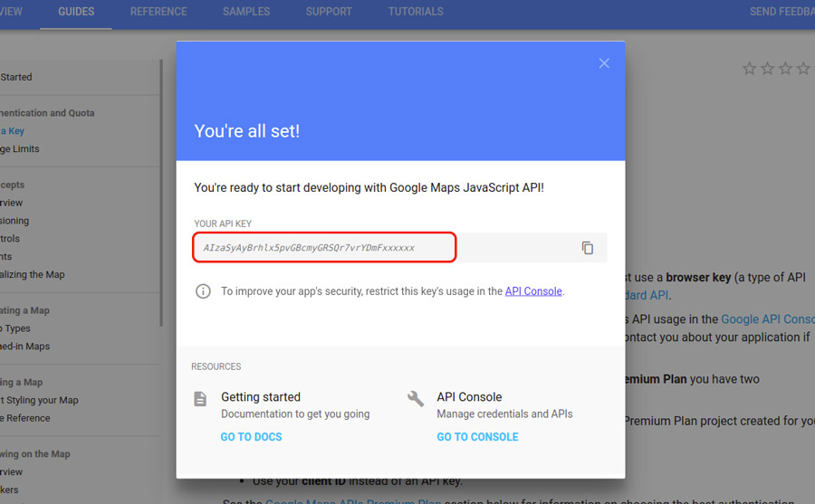Open the Reference entry in sidebar
The width and height of the screenshot is (815, 504).
[x=25, y=418]
